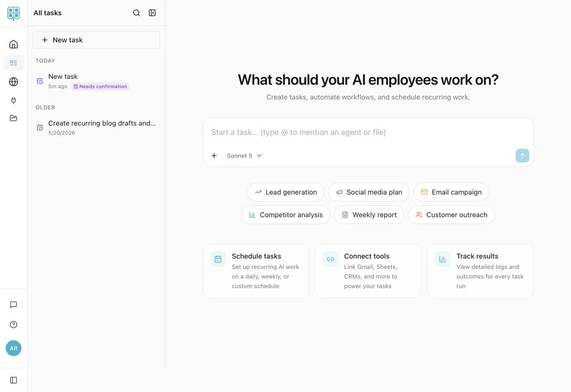Send the task with the arrow button
This screenshot has width=571, height=392.
[x=522, y=156]
